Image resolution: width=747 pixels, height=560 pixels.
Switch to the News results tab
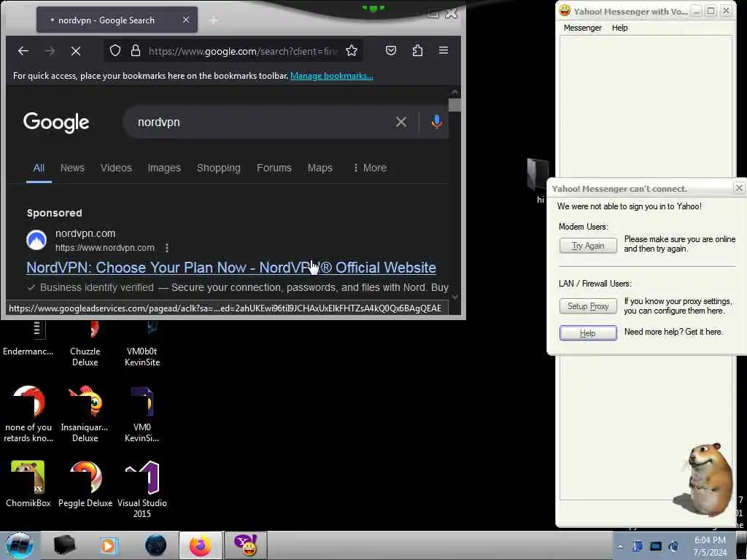click(72, 168)
